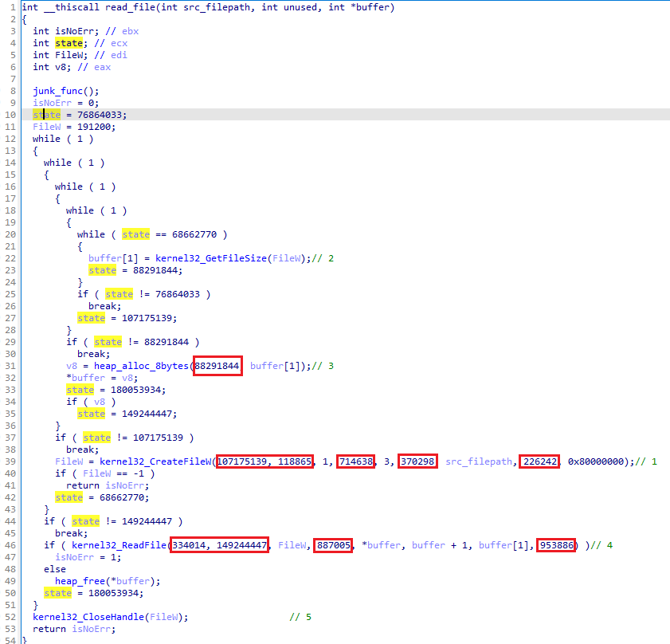The image size is (670, 644).
Task: Click 180053934 in the assignment on line 33
Action: (x=135, y=390)
